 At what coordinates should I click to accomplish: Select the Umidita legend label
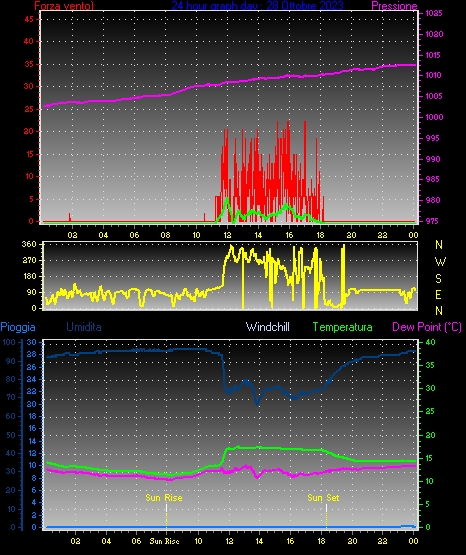click(x=84, y=327)
